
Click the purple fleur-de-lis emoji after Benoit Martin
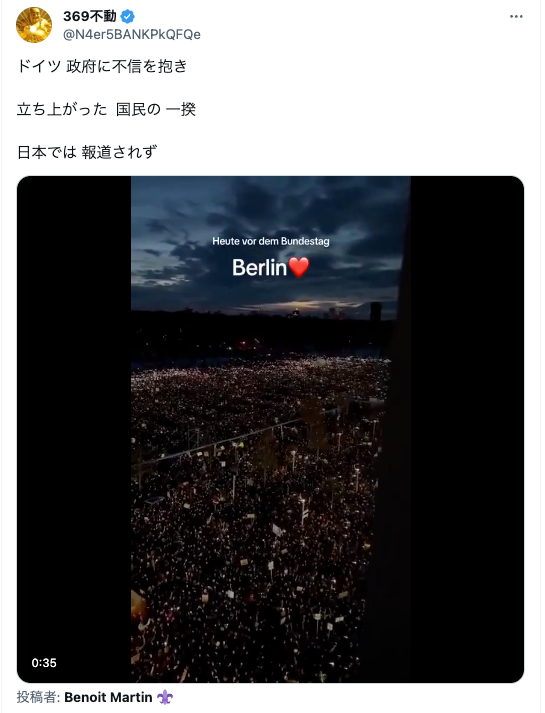[165, 697]
